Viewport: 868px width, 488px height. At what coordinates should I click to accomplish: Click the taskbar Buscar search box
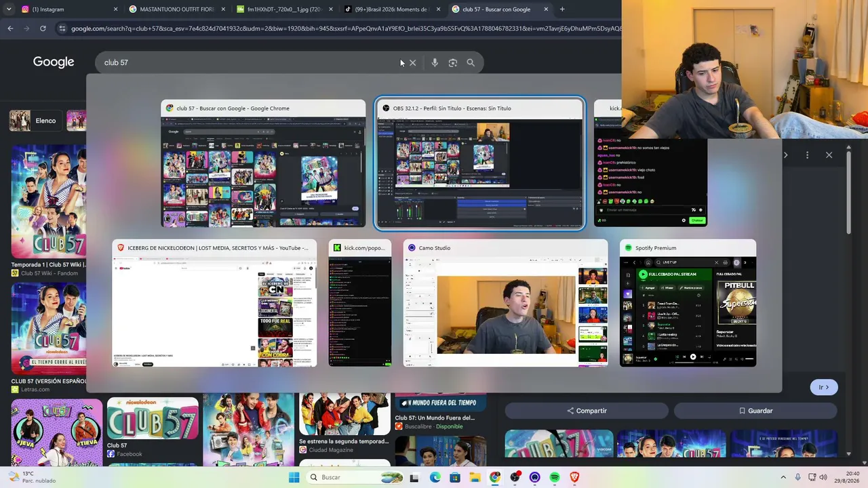click(355, 477)
